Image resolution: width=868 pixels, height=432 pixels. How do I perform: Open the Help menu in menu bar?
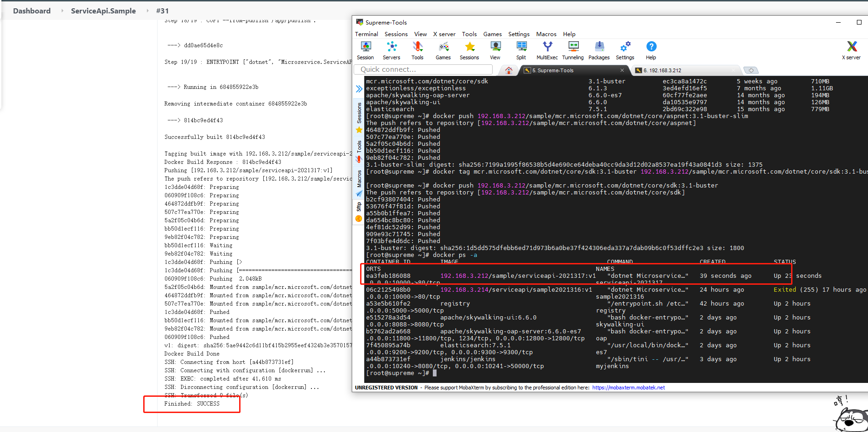tap(569, 34)
